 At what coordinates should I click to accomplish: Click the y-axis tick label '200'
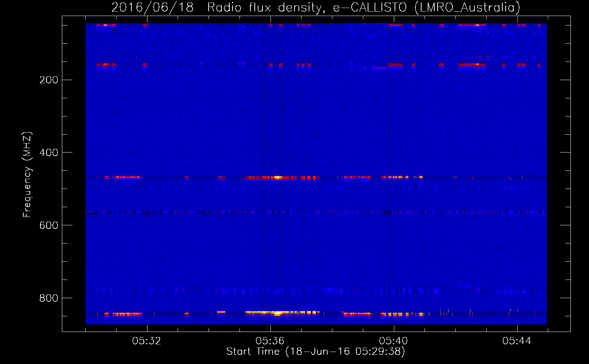[49, 80]
